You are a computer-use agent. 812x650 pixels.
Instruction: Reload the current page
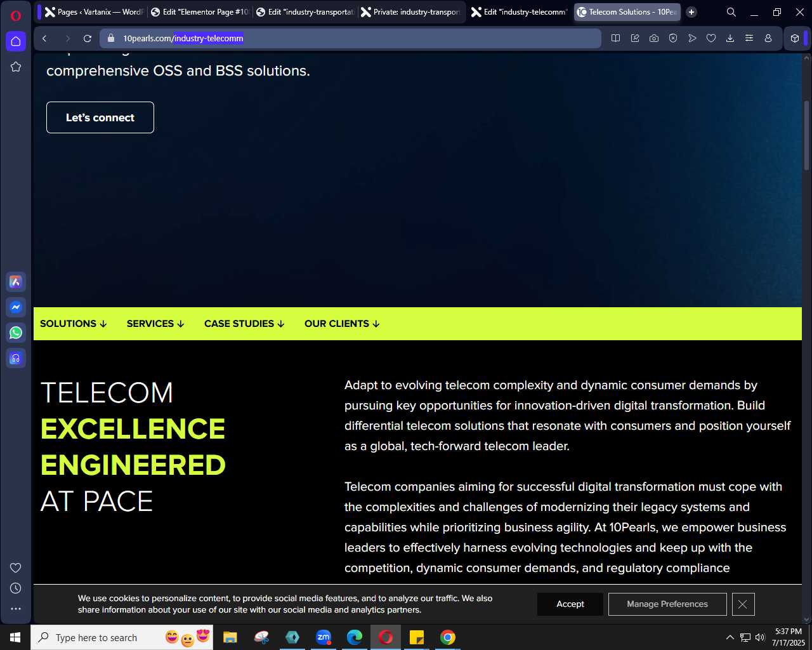[x=88, y=38]
